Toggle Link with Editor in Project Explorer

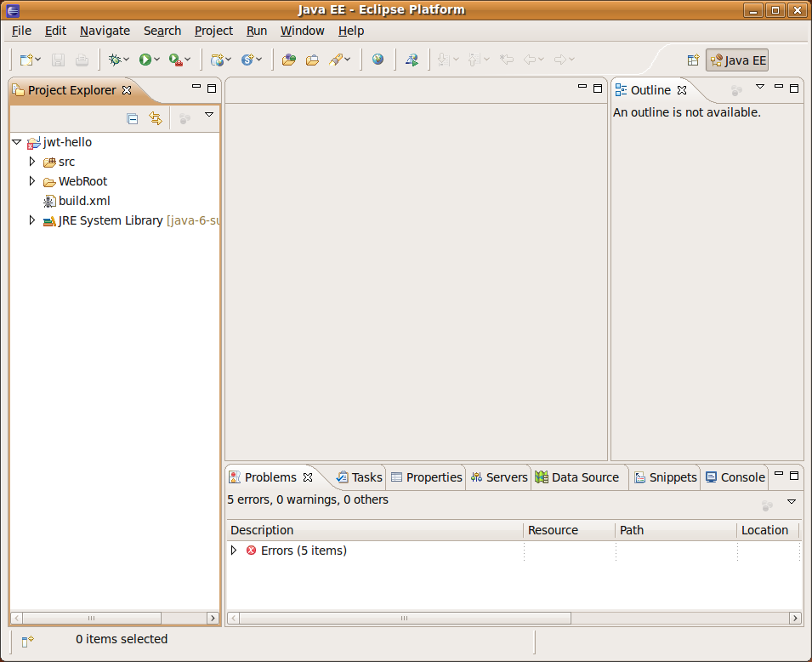click(156, 119)
